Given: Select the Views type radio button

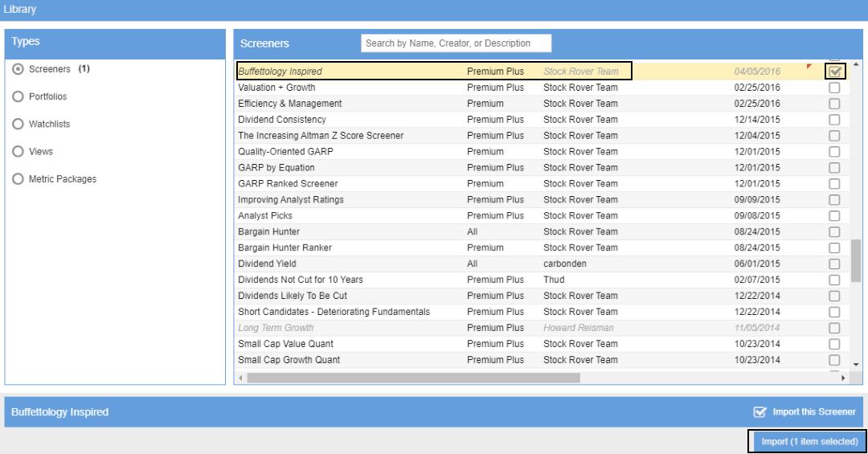Looking at the screenshot, I should (x=18, y=151).
